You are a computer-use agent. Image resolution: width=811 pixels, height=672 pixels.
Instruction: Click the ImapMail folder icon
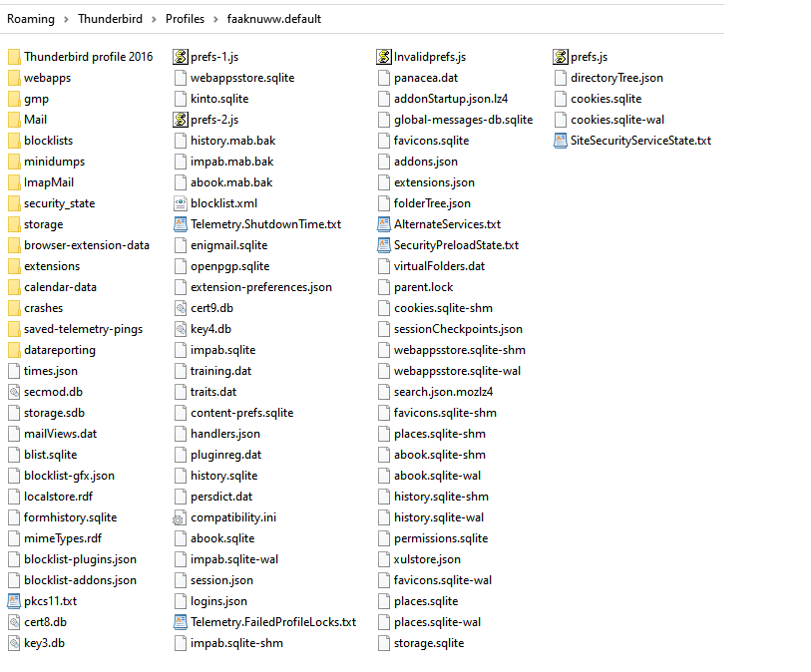[x=15, y=182]
